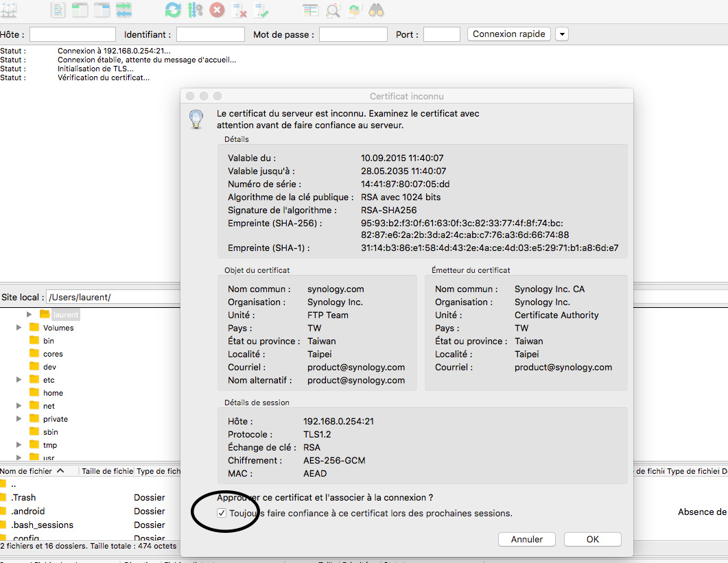
Task: Click the 'AES-256-GCM' cipher value
Action: click(x=334, y=460)
